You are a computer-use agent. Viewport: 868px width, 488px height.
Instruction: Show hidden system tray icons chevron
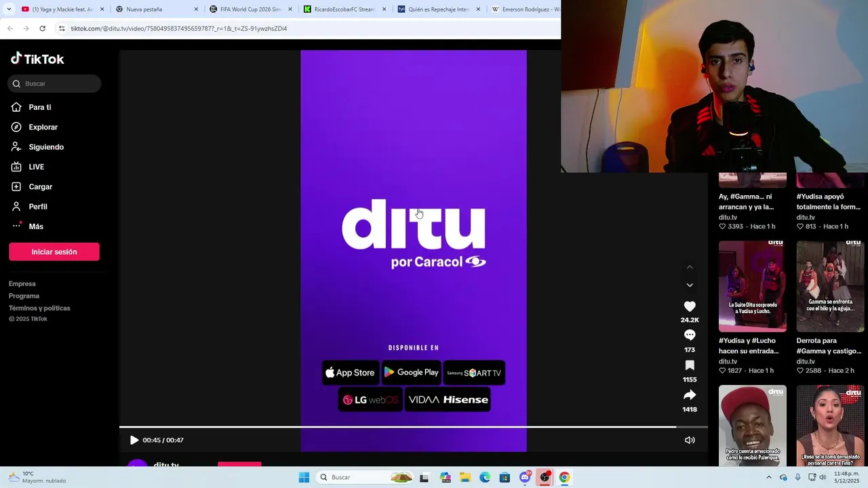pos(768,477)
